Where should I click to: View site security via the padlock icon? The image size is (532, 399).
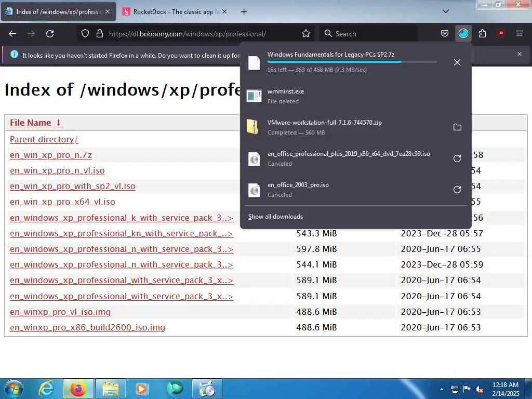[x=99, y=34]
